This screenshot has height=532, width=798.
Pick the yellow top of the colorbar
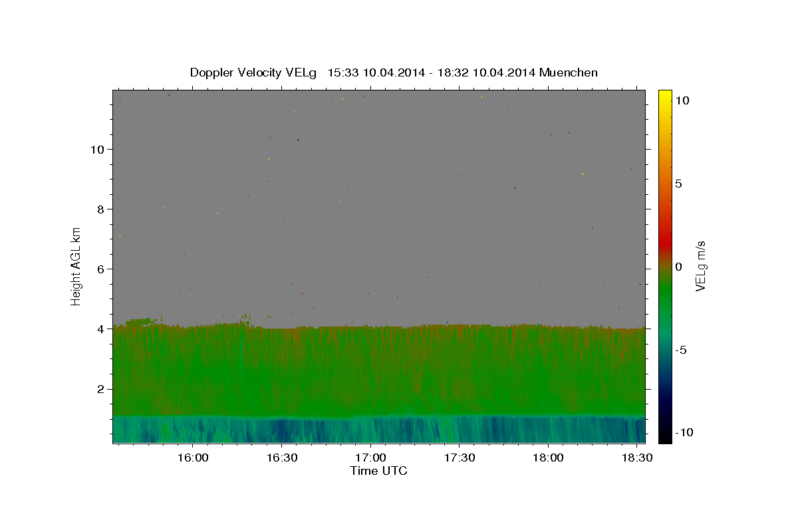[665, 96]
